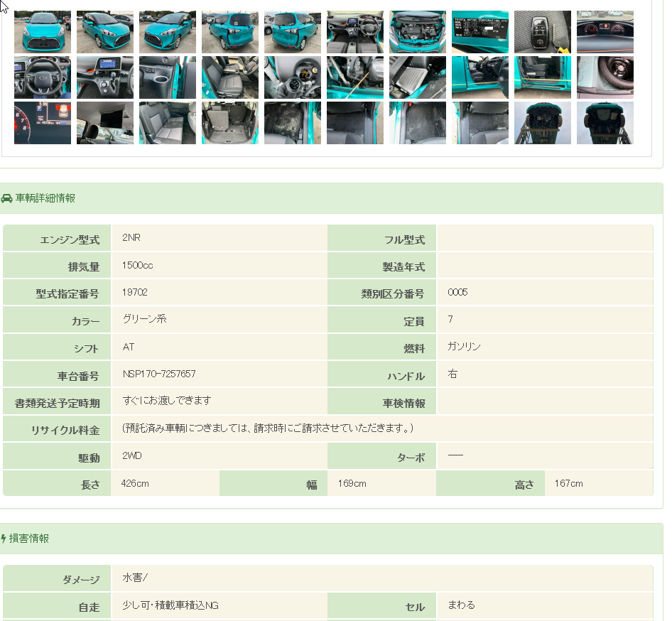Screen dimensions: 672x621
Task: Click the engine type value 2NR
Action: point(131,238)
